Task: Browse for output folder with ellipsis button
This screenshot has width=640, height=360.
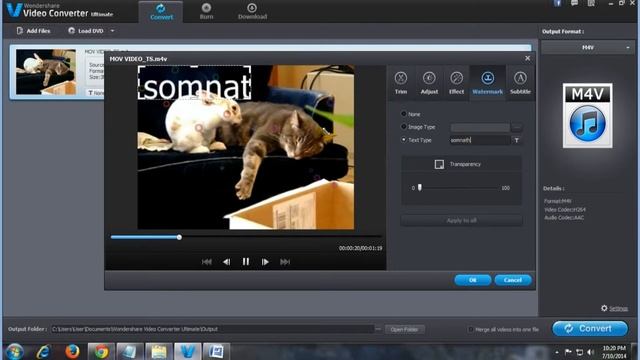Action: point(378,329)
